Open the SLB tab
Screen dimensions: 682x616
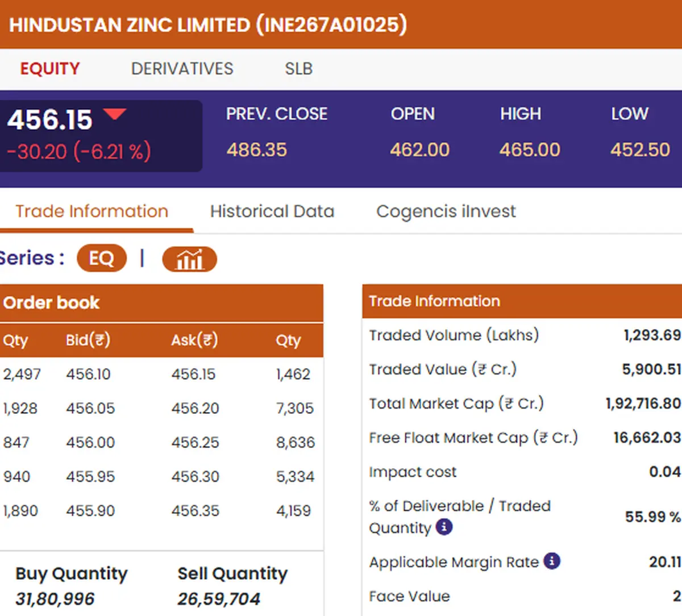coord(299,69)
